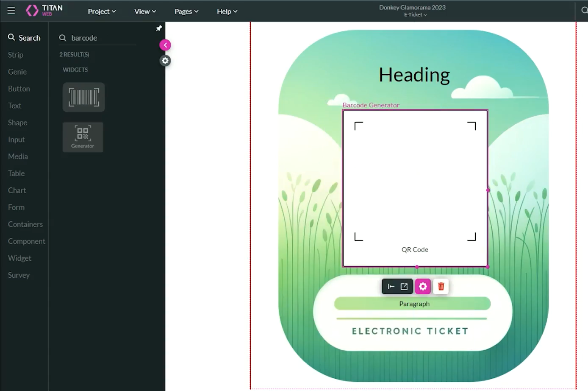Select the Strip category
The width and height of the screenshot is (588, 391).
pyautogui.click(x=16, y=55)
